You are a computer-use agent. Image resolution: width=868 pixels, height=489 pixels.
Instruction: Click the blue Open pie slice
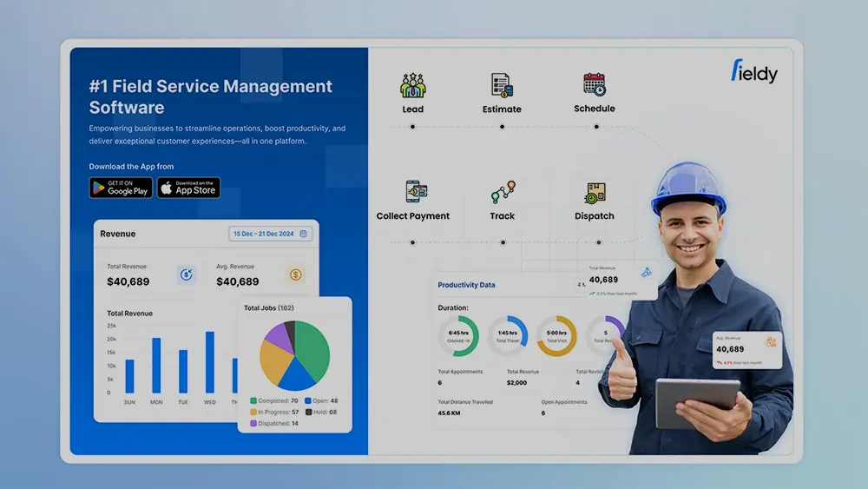click(x=296, y=376)
